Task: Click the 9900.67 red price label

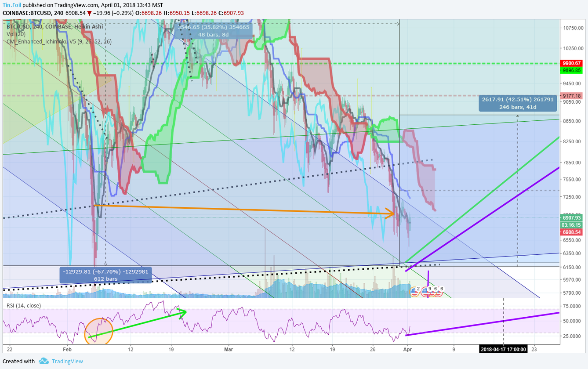Action: pos(571,63)
